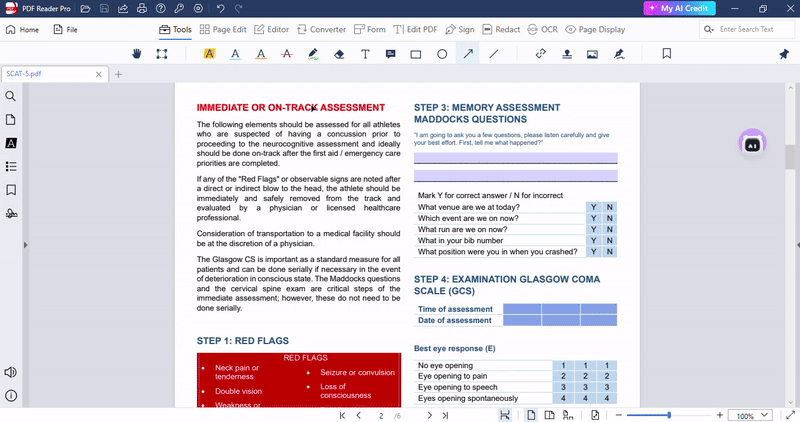This screenshot has width=800, height=422.
Task: Undo the last action
Action: click(220, 9)
